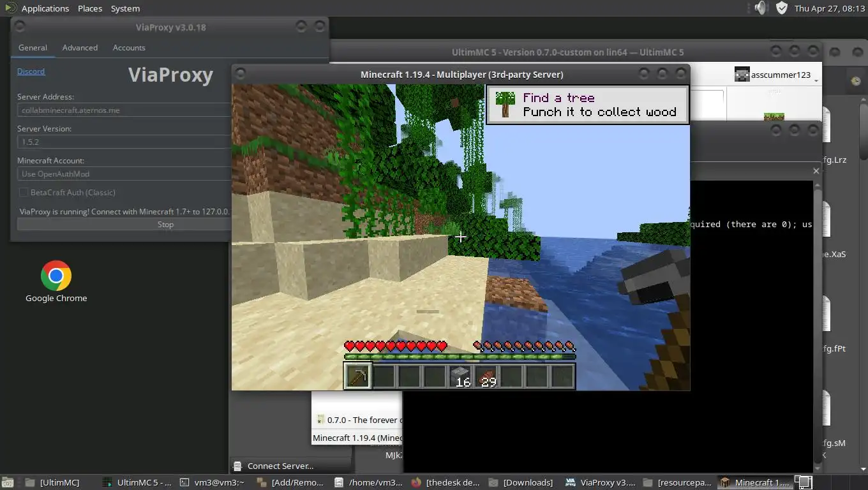
Task: Click the player head avatar in UltimMC
Action: coord(742,75)
